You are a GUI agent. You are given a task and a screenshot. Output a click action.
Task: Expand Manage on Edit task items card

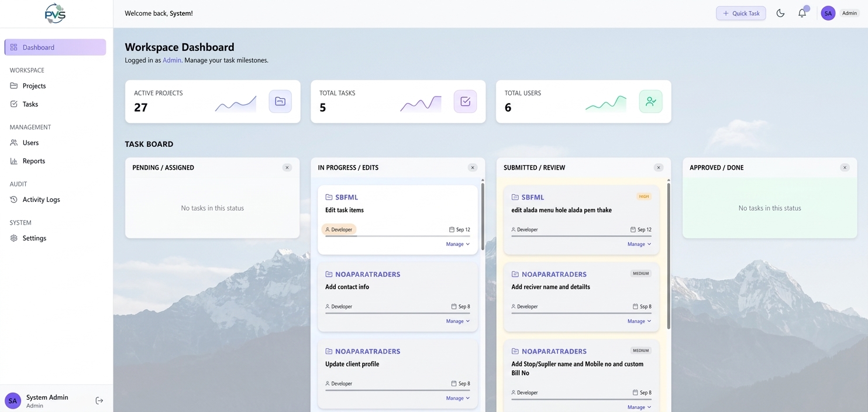(458, 244)
